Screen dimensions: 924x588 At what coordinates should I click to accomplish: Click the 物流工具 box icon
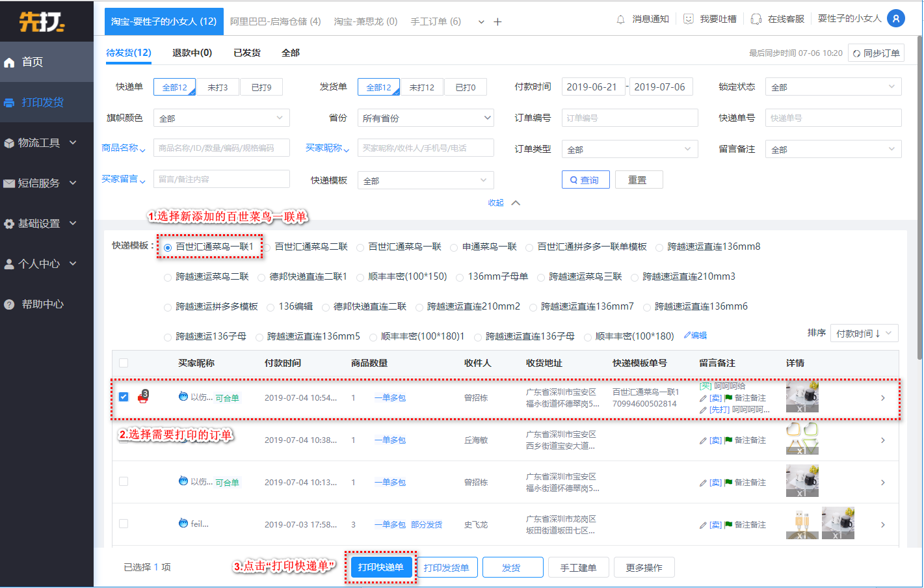[9, 143]
